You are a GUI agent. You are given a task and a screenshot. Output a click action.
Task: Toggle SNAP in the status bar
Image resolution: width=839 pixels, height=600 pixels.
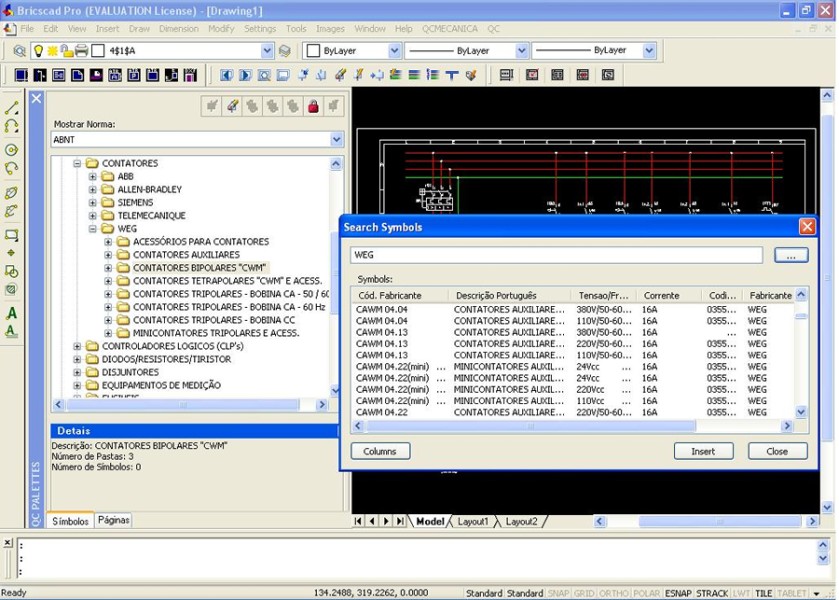pyautogui.click(x=558, y=593)
